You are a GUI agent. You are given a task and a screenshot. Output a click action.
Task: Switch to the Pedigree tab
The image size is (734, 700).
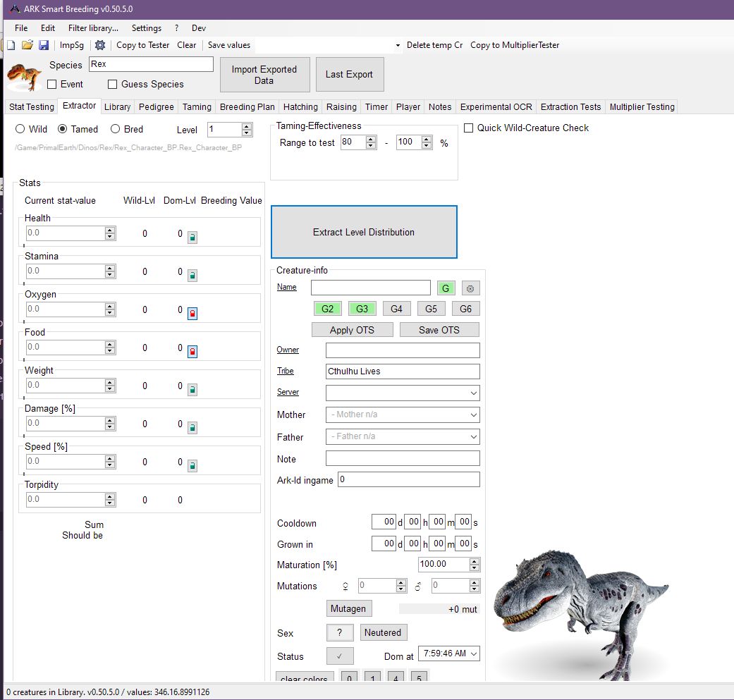click(x=157, y=106)
